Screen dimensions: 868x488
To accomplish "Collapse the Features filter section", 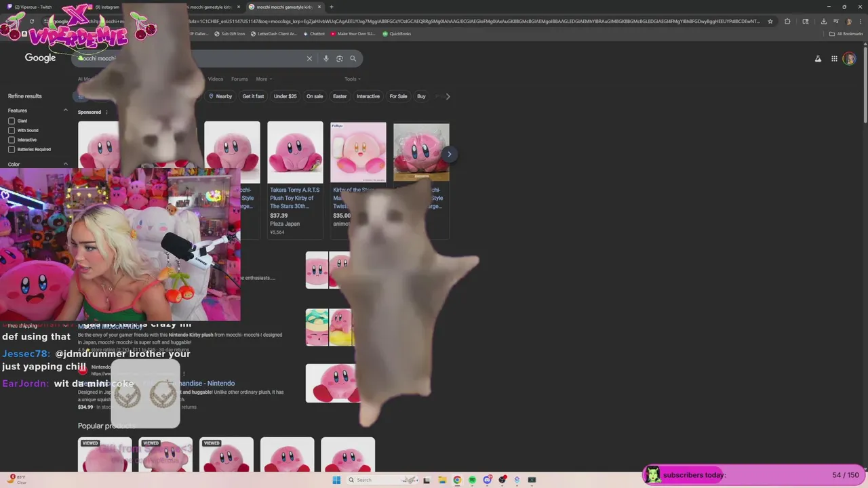I will tap(66, 110).
